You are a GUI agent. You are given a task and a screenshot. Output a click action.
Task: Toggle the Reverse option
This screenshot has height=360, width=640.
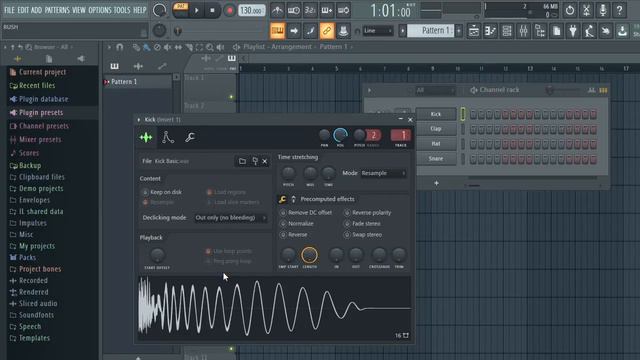pos(293,235)
